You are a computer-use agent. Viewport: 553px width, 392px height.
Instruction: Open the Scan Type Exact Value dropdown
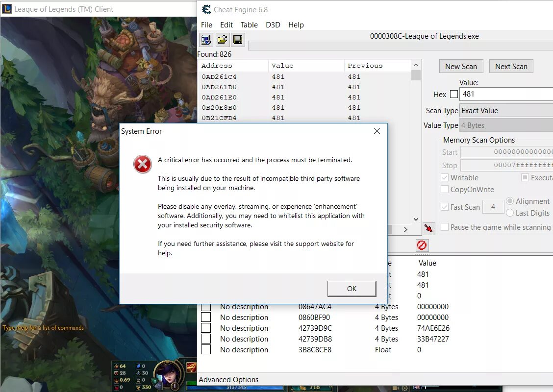coord(506,111)
